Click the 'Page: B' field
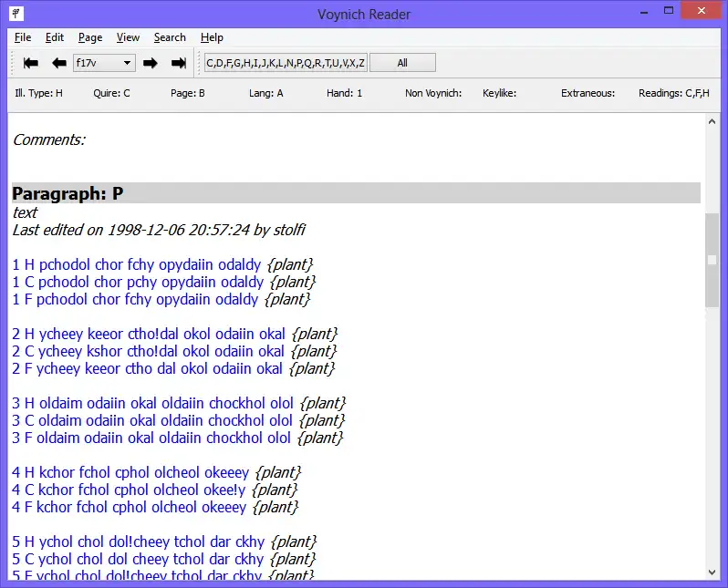This screenshot has width=728, height=588. tap(188, 93)
